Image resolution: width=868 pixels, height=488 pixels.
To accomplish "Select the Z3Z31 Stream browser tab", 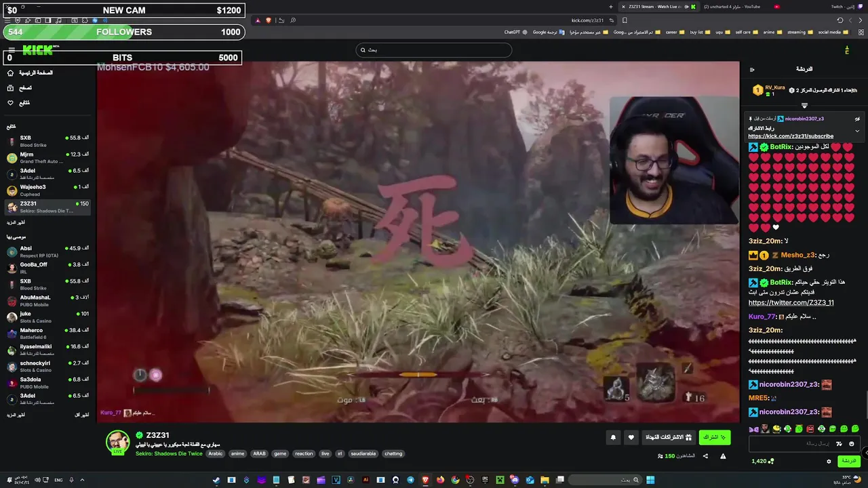I will coord(659,7).
